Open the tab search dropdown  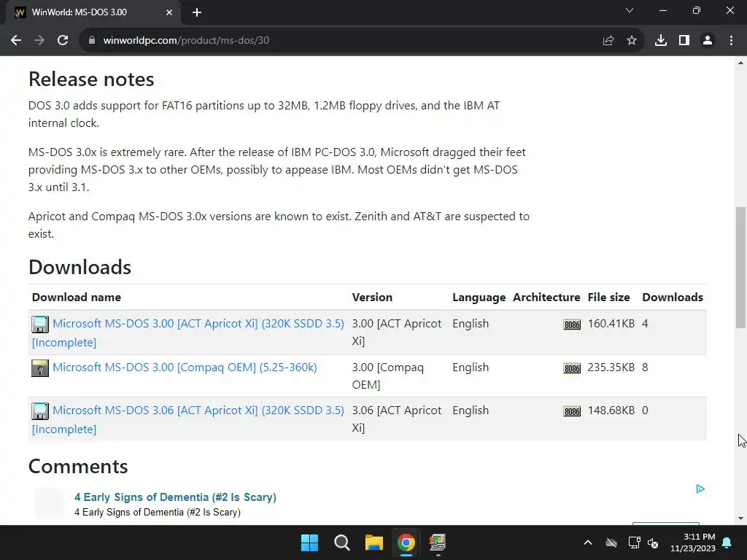click(630, 10)
